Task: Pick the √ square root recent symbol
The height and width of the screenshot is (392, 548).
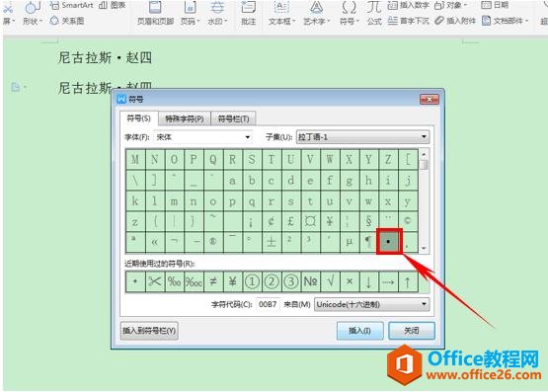Action: 329,280
